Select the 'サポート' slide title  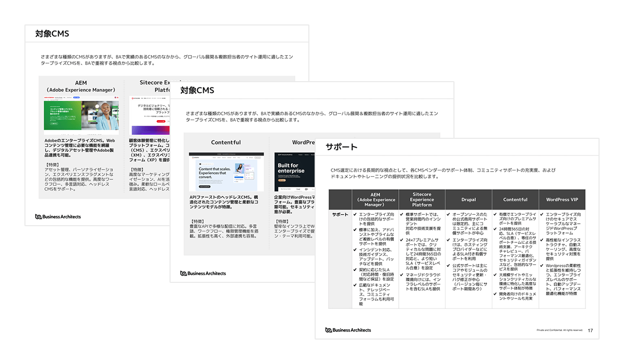[x=342, y=147]
